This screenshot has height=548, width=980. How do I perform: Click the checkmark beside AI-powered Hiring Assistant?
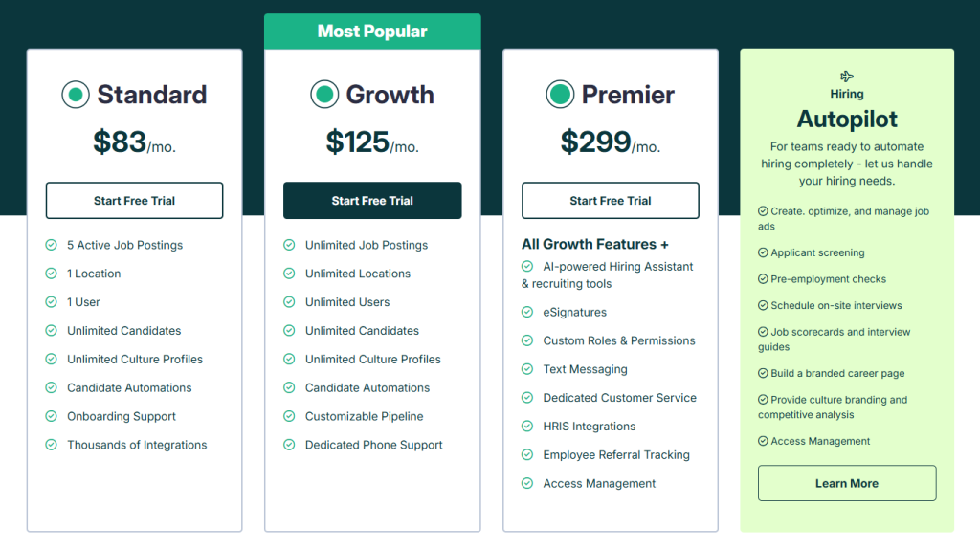(x=527, y=267)
